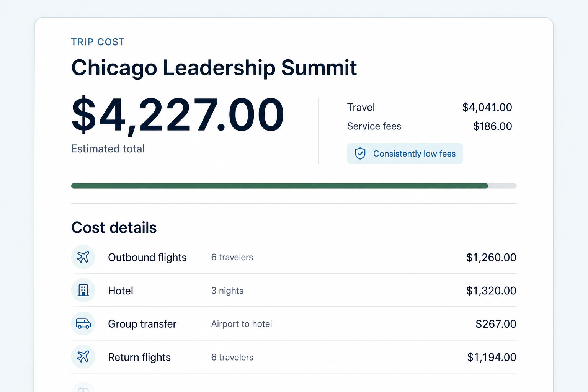
Task: Click the Outbound flights airplane icon
Action: click(83, 257)
